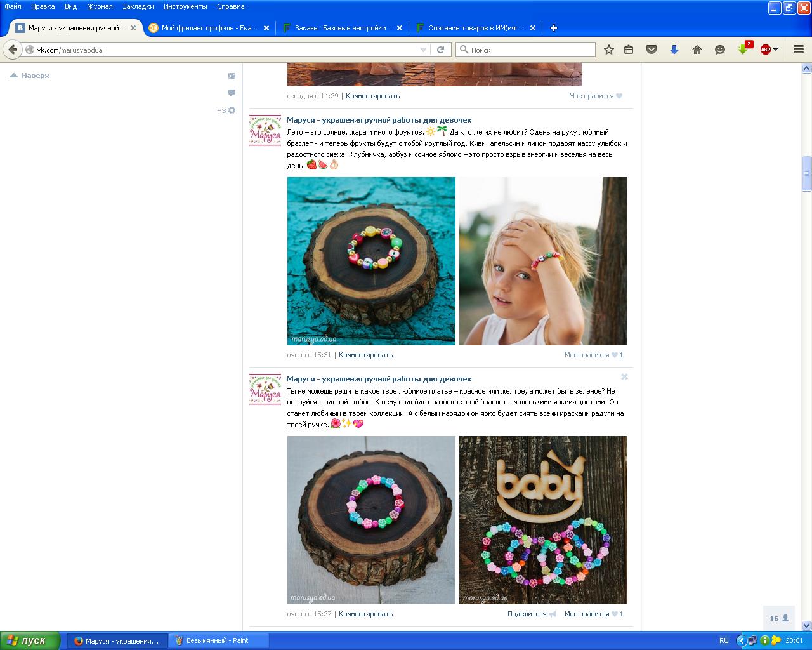Switch to Заказы: Базовые настройки tab
812x650 pixels.
343,28
